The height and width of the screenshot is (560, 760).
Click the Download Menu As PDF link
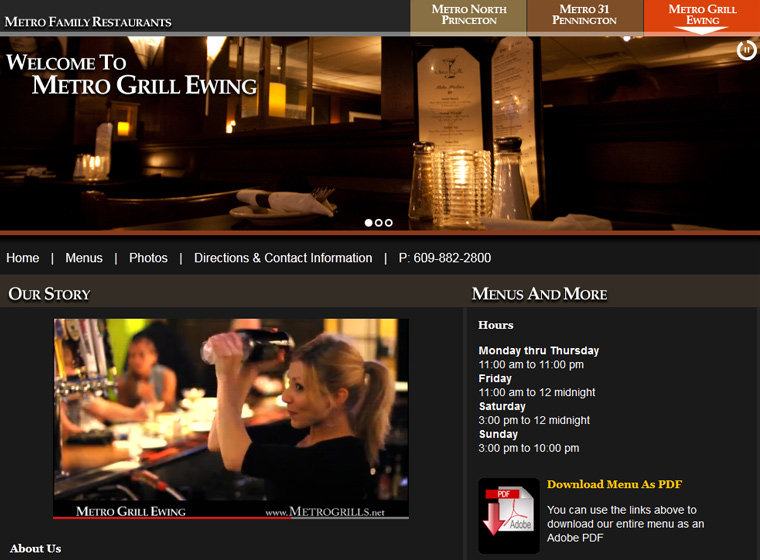point(614,485)
